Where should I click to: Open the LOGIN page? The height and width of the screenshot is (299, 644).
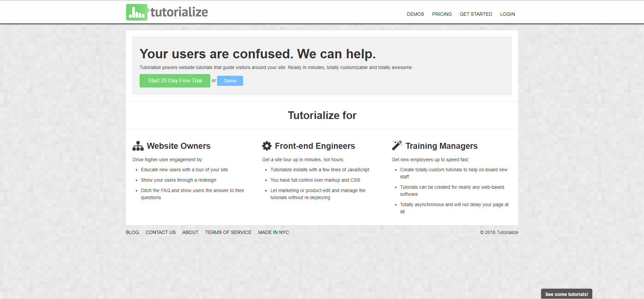click(x=507, y=14)
